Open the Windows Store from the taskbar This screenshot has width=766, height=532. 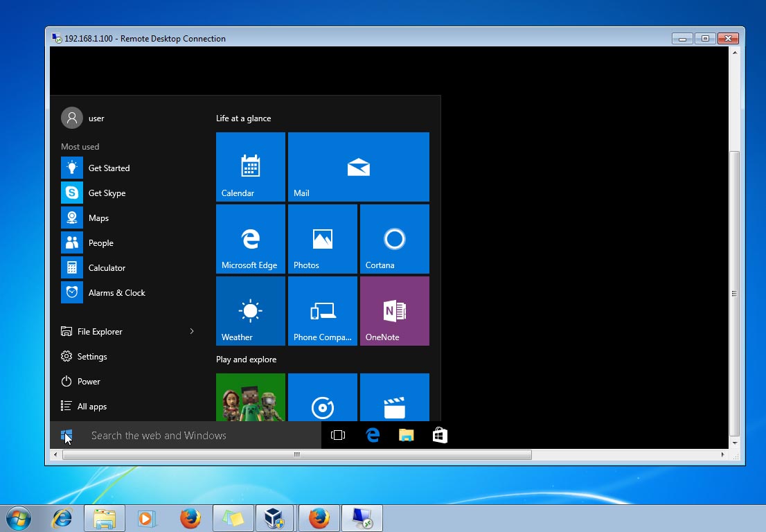click(440, 435)
